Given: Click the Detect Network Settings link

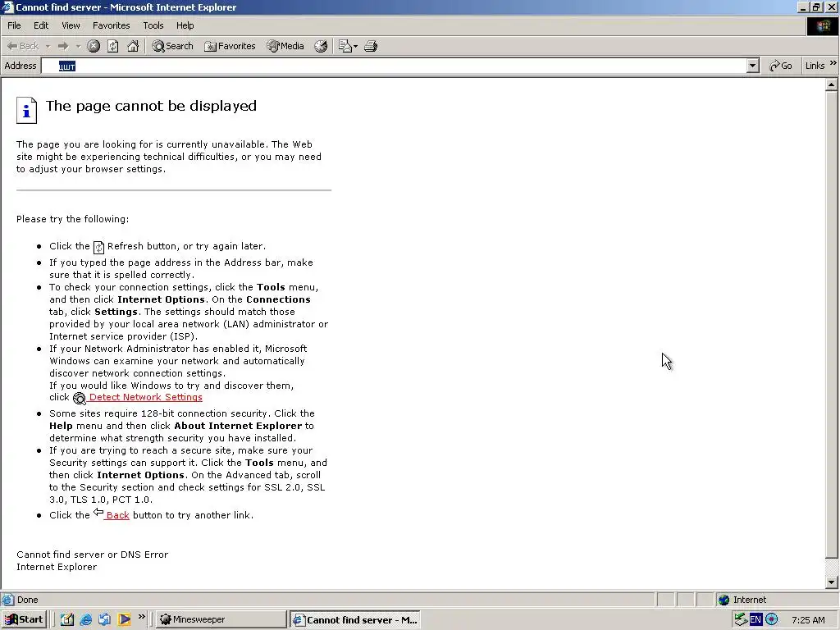Looking at the screenshot, I should (x=146, y=397).
